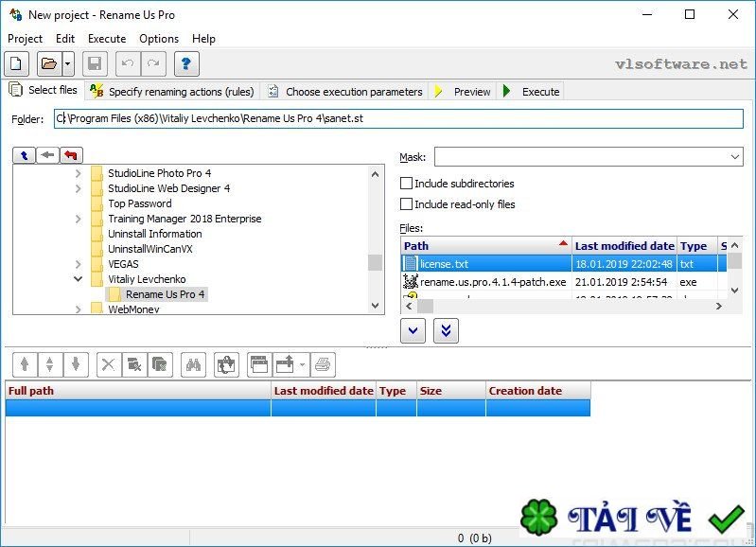Switch to the Select files tab

44,90
